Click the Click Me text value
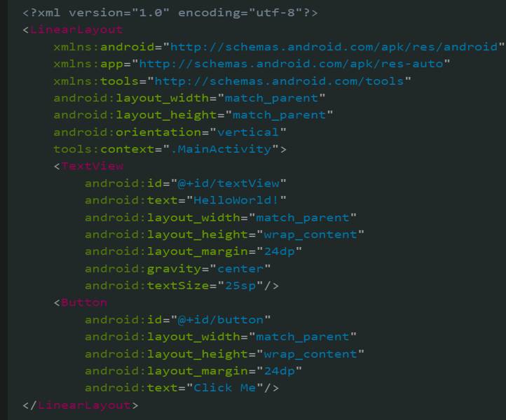 click(224, 388)
